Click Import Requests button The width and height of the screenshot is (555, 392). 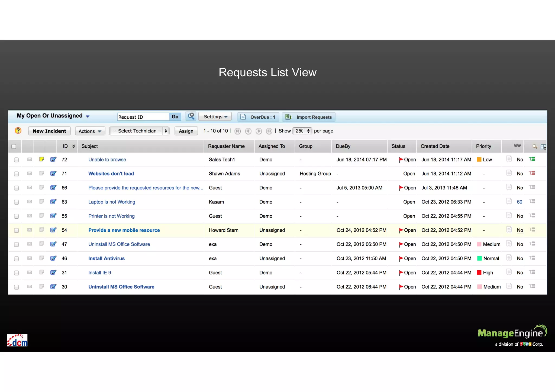309,117
